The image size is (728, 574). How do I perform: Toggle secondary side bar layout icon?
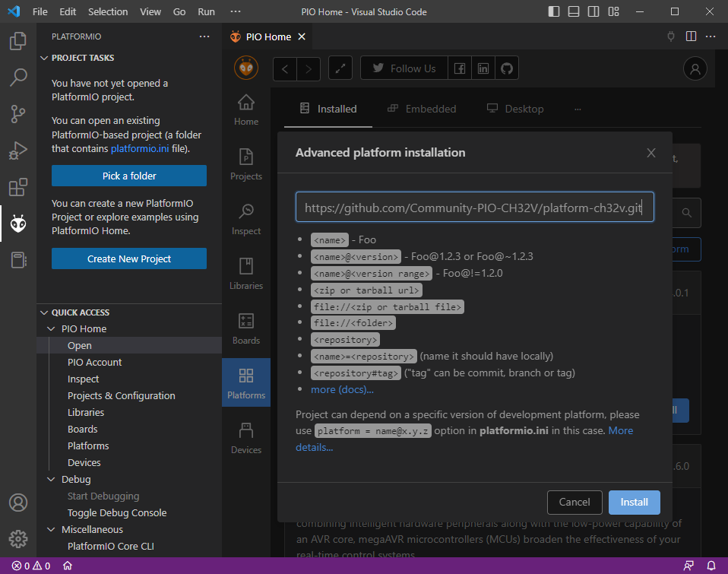(x=593, y=11)
